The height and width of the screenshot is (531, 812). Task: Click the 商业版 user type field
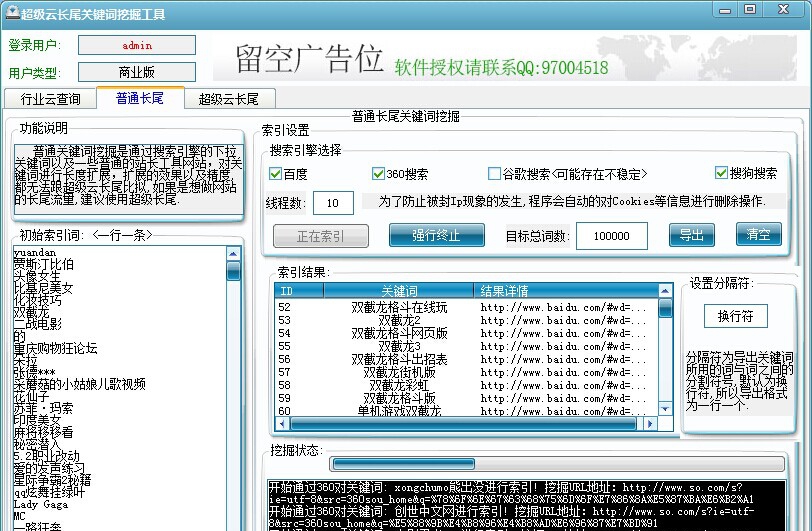point(137,72)
